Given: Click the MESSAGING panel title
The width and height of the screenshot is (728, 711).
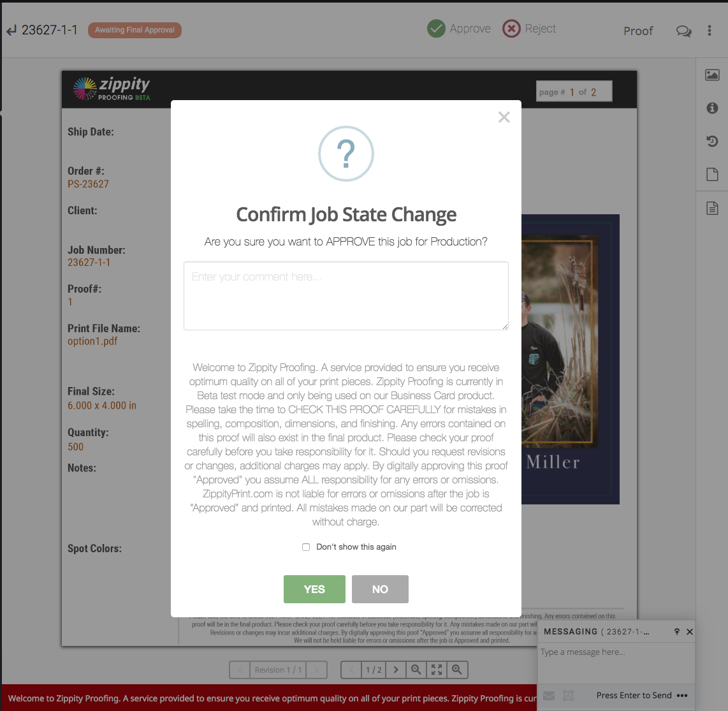Looking at the screenshot, I should click(571, 631).
